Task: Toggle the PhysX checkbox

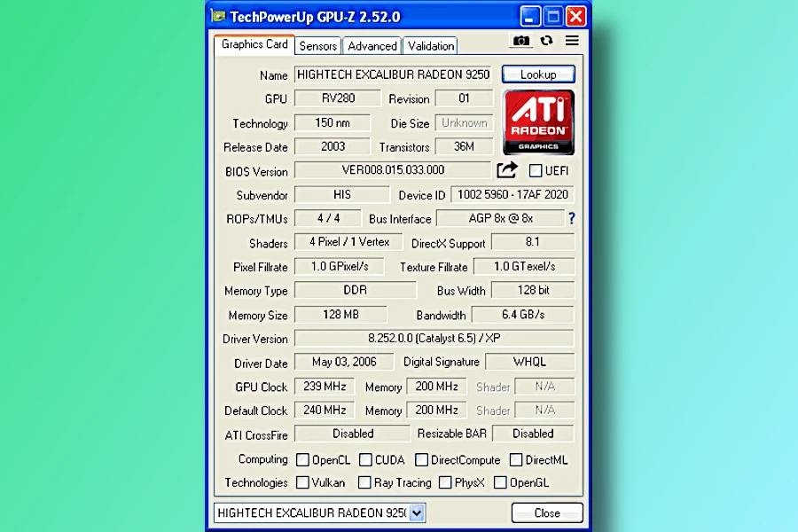Action: tap(445, 482)
